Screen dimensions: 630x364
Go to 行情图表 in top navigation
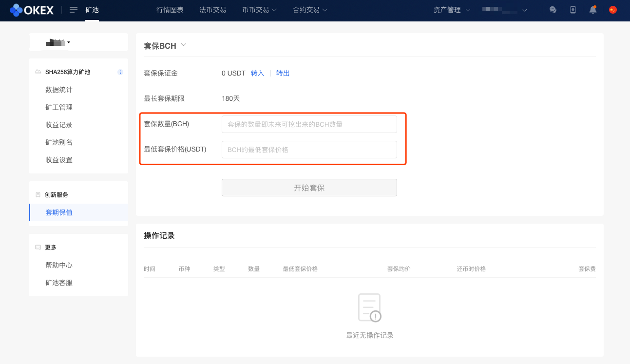[x=170, y=10]
